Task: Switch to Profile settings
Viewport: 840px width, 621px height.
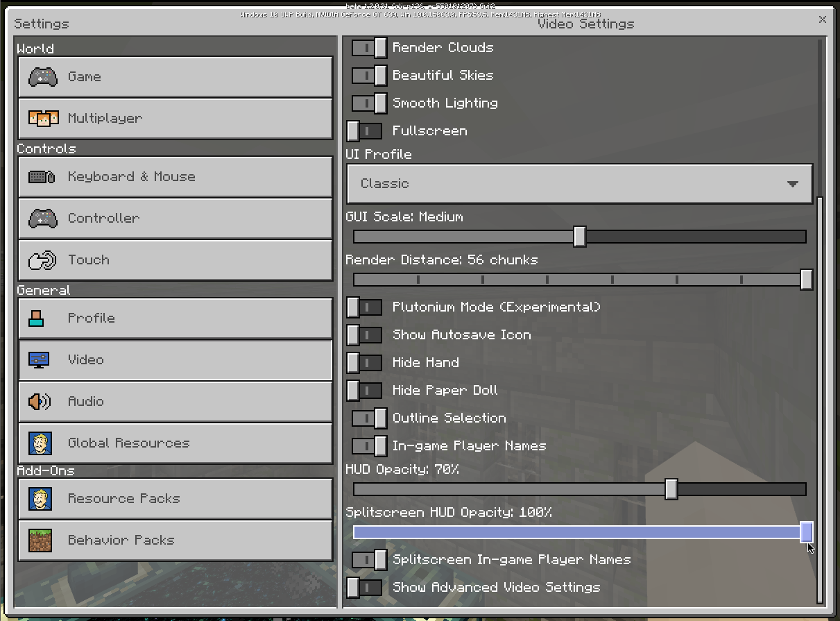Action: [175, 318]
